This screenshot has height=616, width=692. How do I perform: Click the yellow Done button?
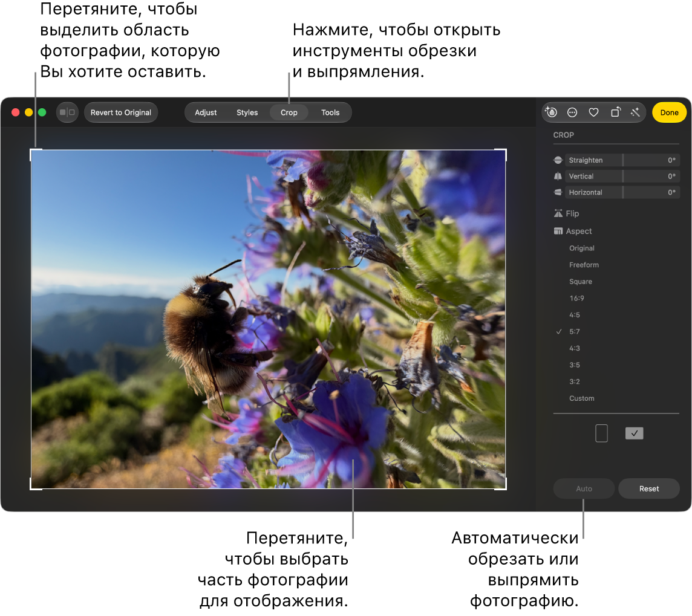point(669,112)
